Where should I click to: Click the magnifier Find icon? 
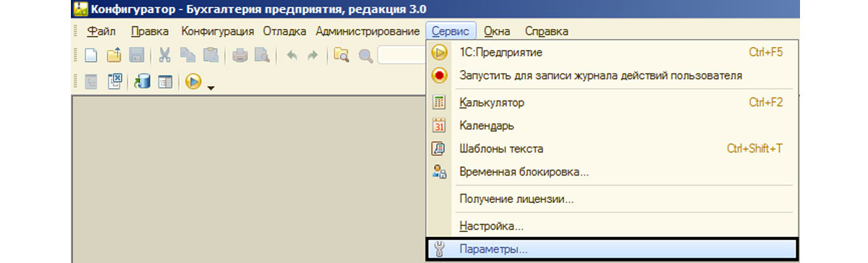coord(365,55)
